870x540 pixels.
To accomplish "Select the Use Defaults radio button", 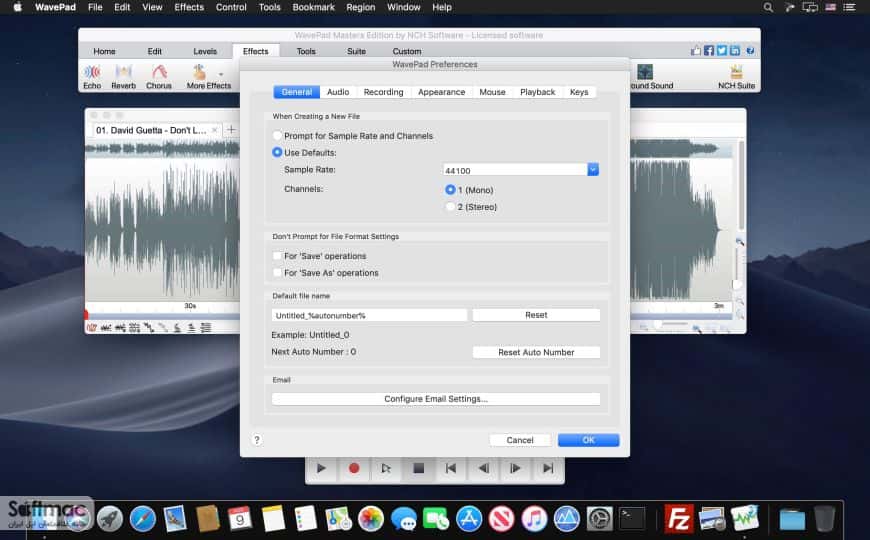I will [277, 152].
